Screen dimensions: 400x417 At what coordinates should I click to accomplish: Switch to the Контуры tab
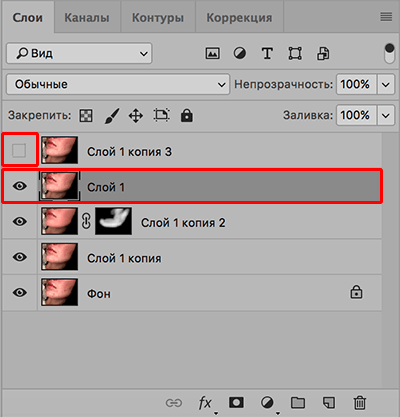158,17
